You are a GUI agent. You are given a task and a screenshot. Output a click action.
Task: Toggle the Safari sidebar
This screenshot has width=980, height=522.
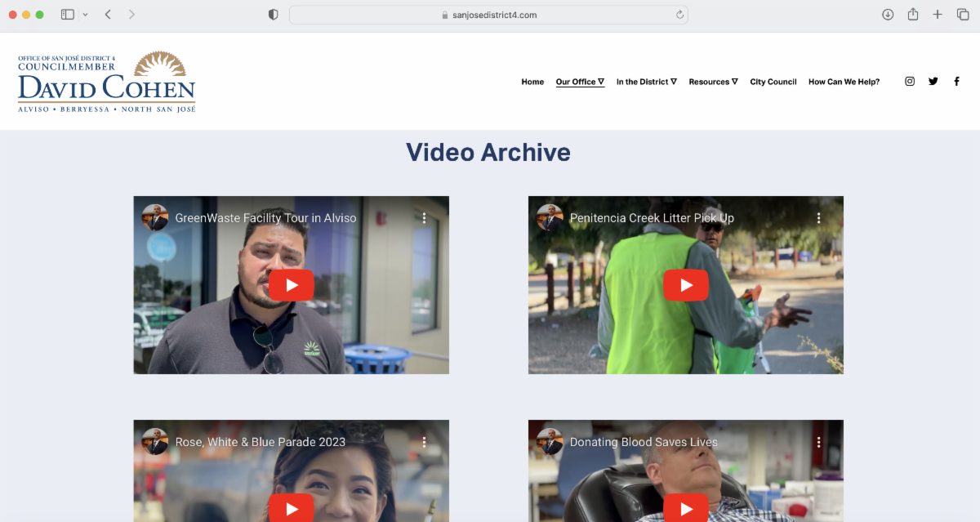(x=68, y=15)
